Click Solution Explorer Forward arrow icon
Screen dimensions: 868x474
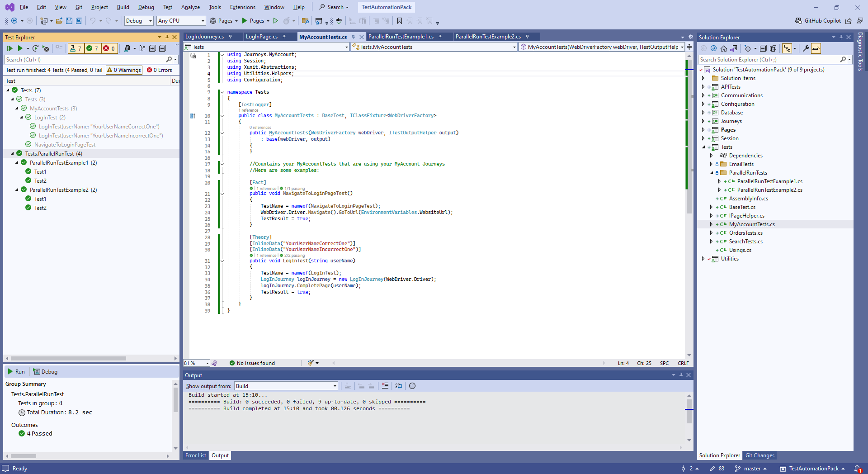713,48
